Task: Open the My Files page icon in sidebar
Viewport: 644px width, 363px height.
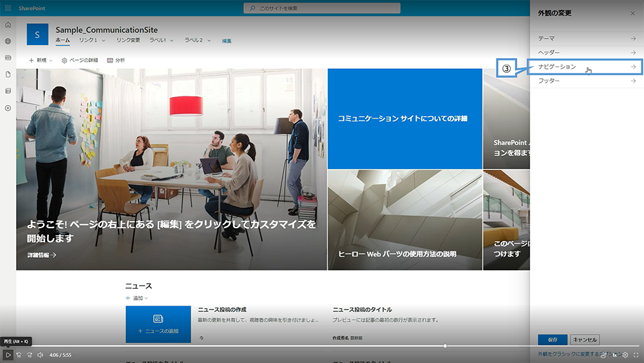Action: click(8, 74)
